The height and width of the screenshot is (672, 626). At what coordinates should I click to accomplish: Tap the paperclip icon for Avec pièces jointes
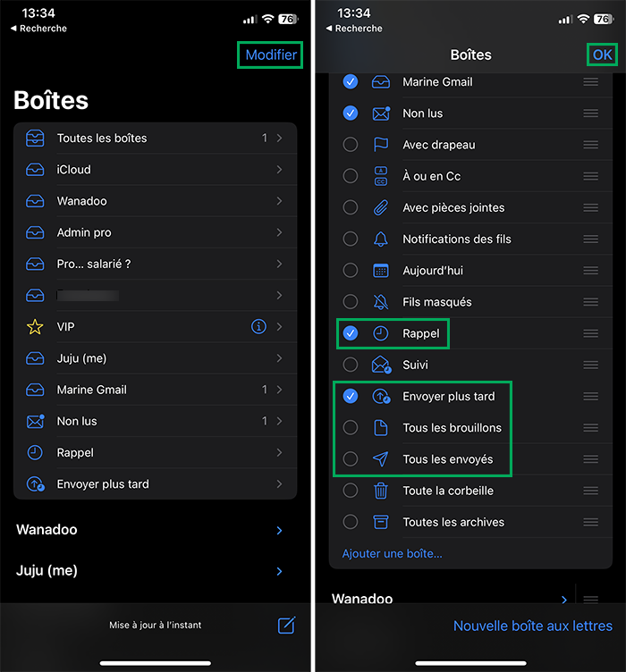(x=380, y=207)
